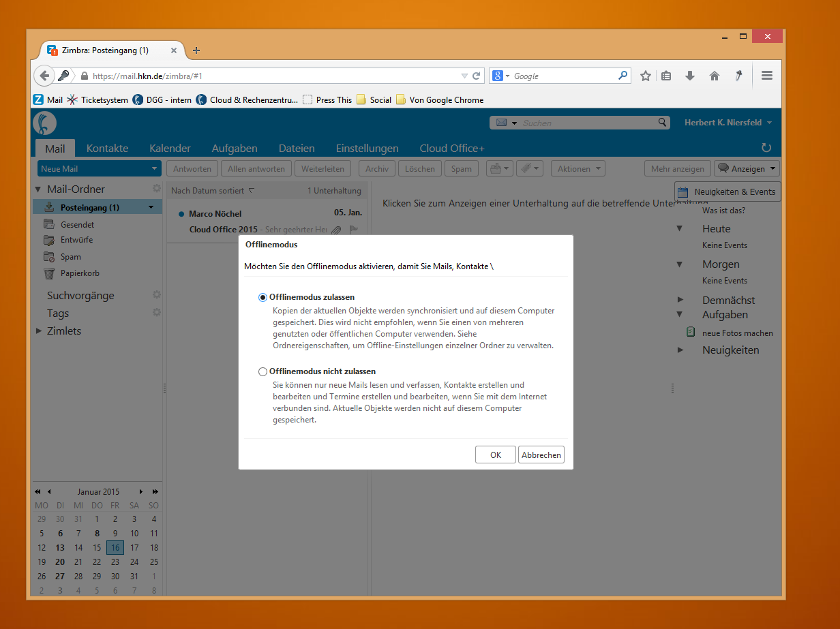Image resolution: width=840 pixels, height=629 pixels.
Task: Click Abbrechen in the Offlinemodus dialog
Action: [541, 455]
